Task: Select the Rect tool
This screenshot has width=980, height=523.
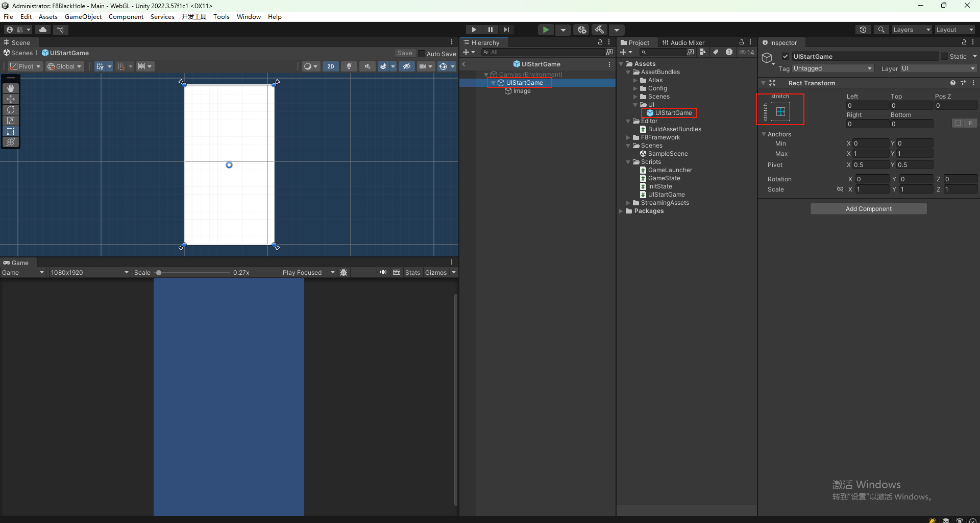Action: click(x=11, y=131)
